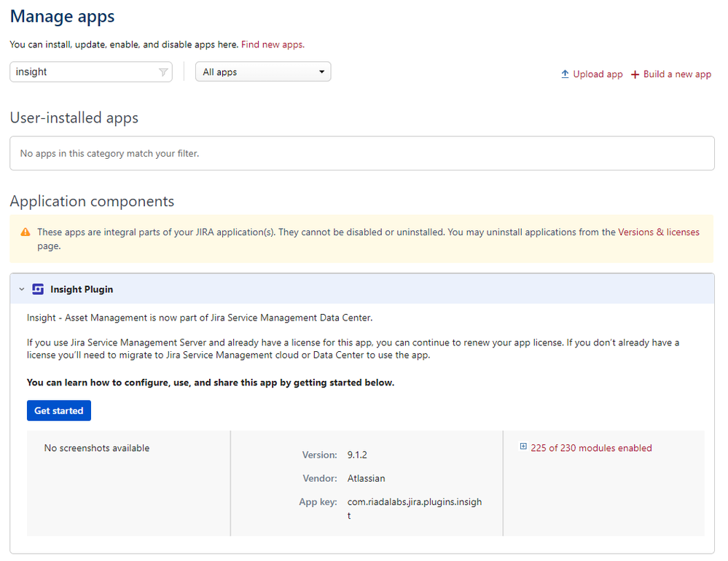Click the Build a new app link

tap(677, 74)
